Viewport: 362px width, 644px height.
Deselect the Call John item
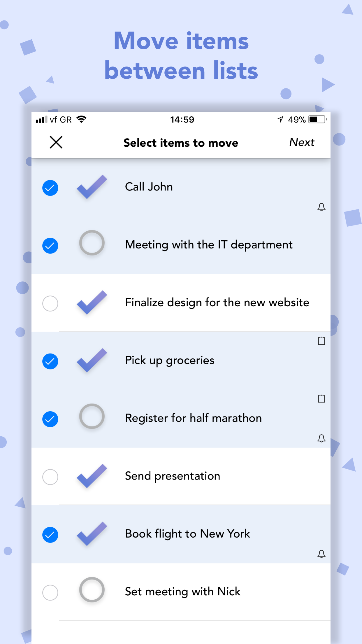pyautogui.click(x=50, y=188)
